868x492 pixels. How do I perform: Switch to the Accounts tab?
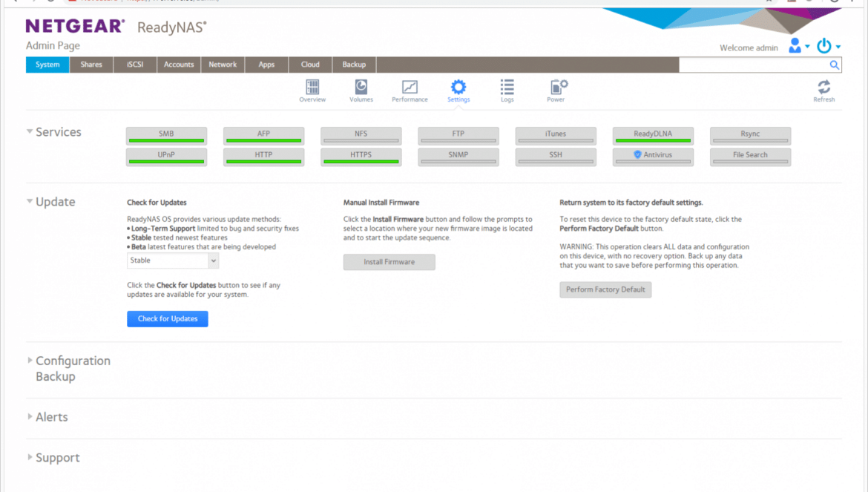pos(179,65)
